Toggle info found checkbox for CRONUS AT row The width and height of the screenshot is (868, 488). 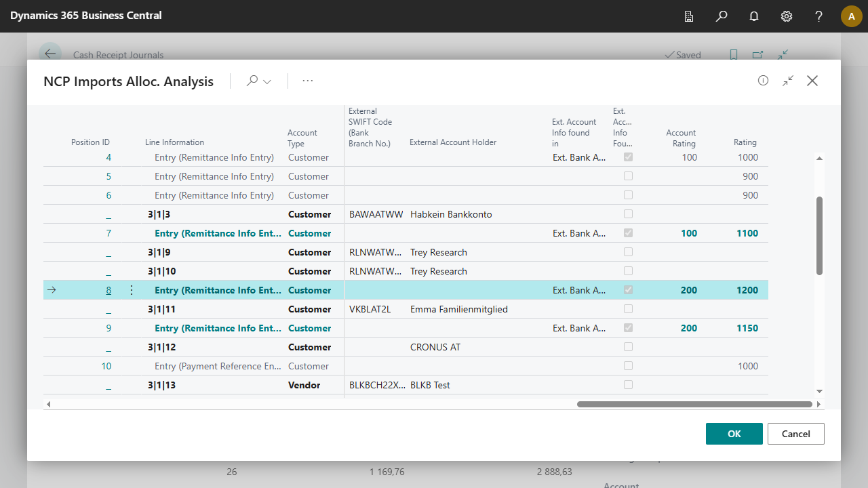(x=628, y=347)
